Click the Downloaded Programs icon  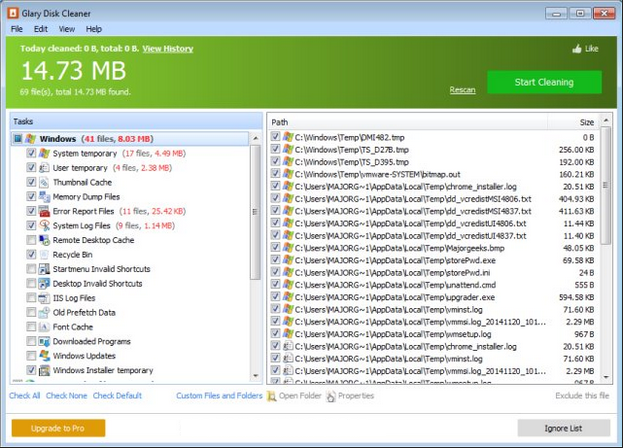point(44,341)
